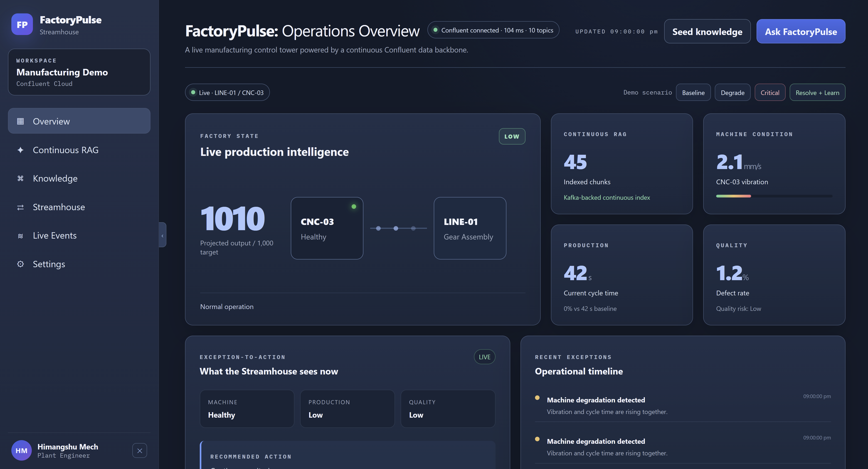Click the Confluent connected status pill
The image size is (868, 469).
click(x=493, y=30)
